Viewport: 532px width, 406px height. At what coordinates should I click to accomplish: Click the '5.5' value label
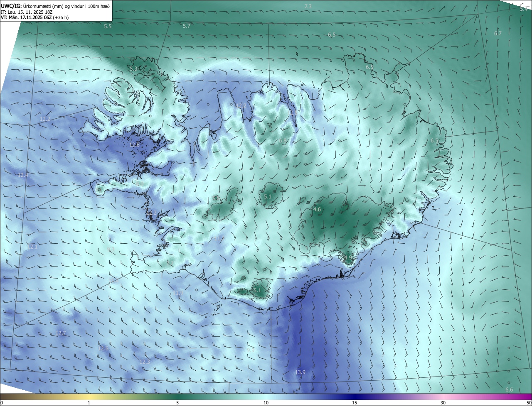pos(108,26)
